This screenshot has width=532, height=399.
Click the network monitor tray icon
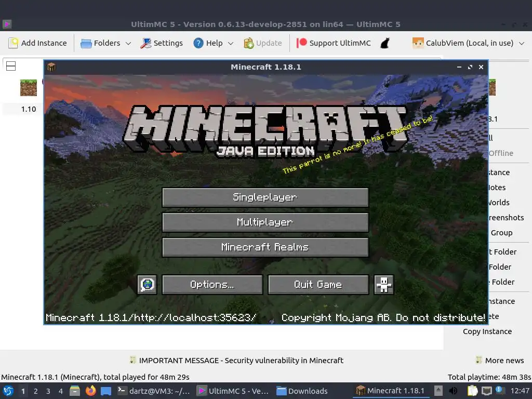click(x=486, y=391)
